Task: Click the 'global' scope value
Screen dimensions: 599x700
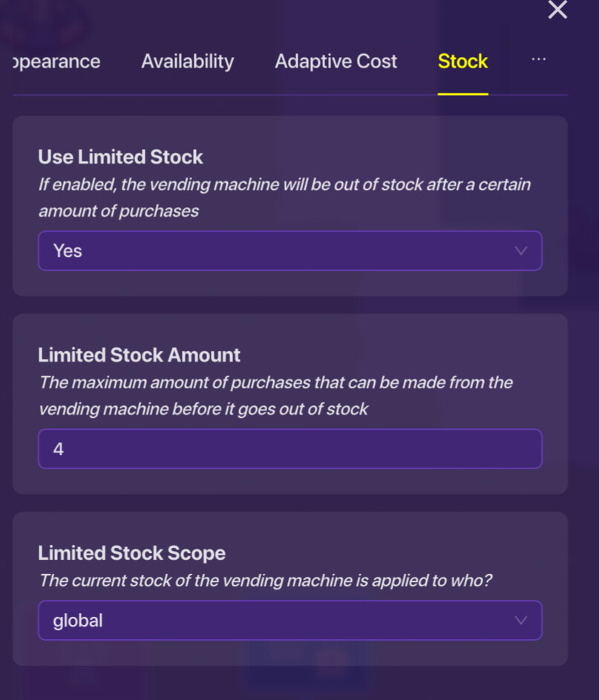Action: pyautogui.click(x=78, y=620)
